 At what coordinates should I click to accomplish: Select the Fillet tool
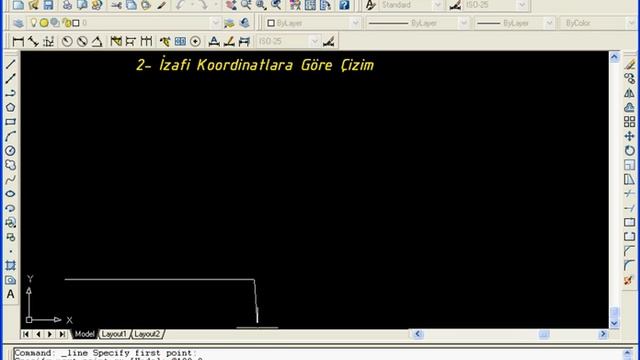(x=629, y=266)
